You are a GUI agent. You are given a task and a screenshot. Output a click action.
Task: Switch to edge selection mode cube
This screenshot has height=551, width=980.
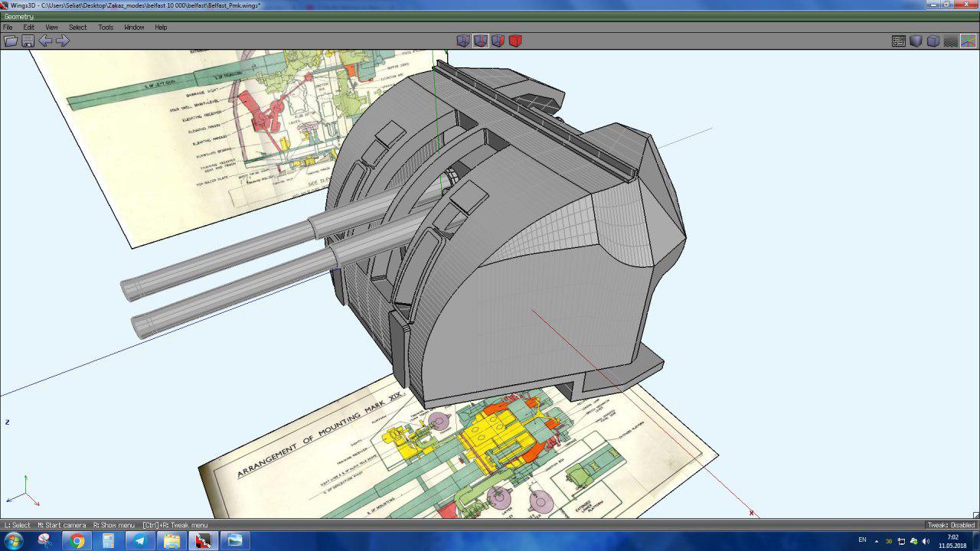[481, 41]
